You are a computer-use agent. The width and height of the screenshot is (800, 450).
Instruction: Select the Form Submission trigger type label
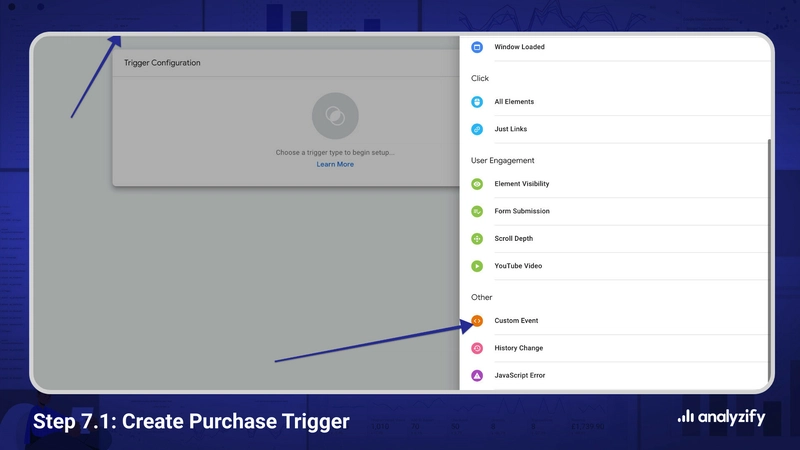(522, 211)
